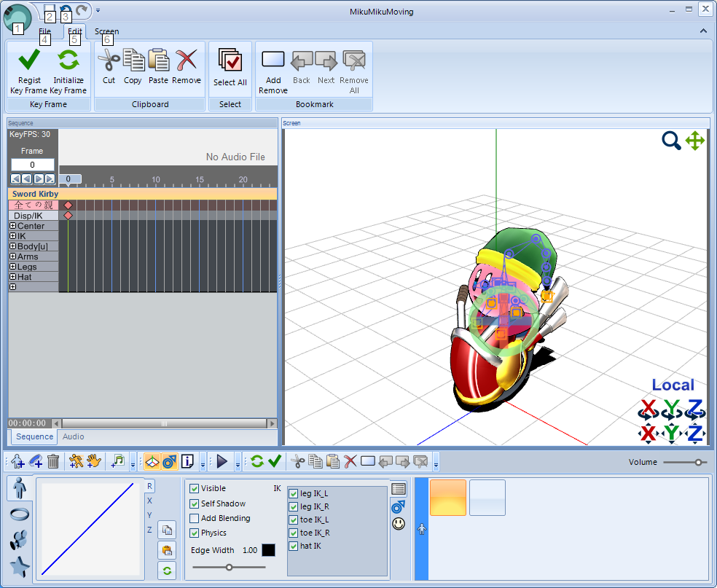This screenshot has width=717, height=588.
Task: Activate the magnifier zoom tool in Screen view
Action: point(671,141)
